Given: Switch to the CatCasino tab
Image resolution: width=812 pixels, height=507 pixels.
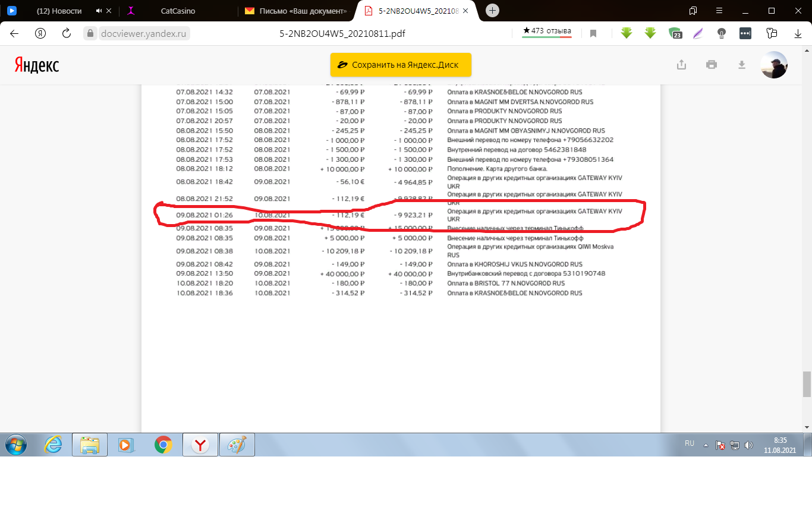Looking at the screenshot, I should (x=178, y=11).
